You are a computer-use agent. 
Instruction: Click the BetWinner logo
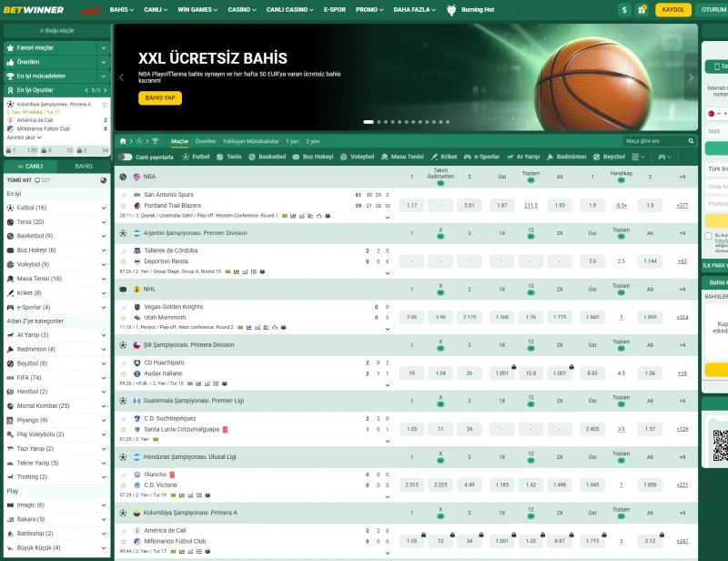coord(34,10)
